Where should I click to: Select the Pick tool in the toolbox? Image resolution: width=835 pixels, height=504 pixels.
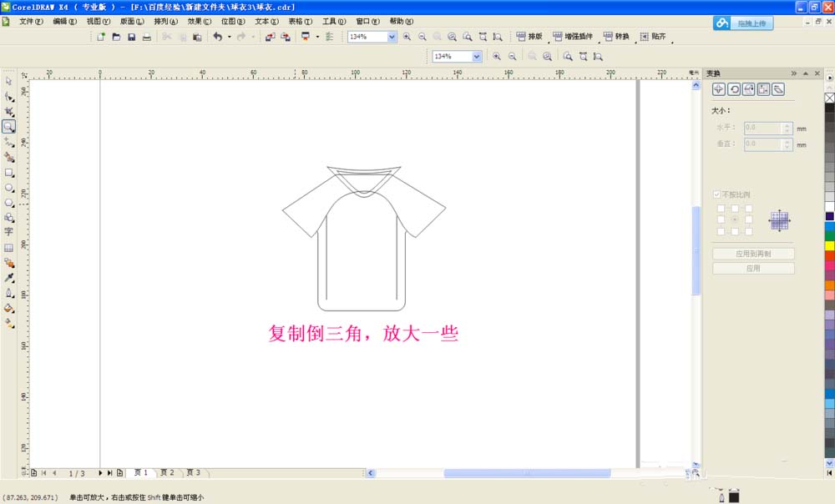point(9,78)
